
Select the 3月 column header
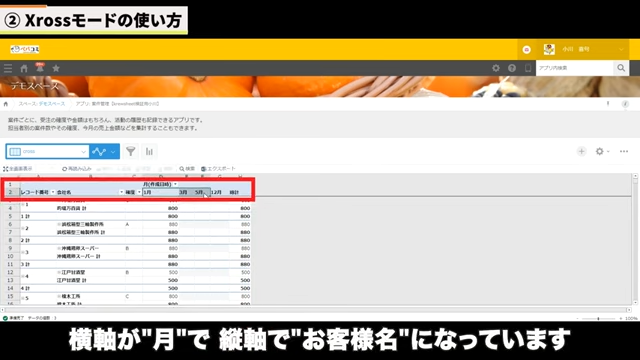[186, 192]
